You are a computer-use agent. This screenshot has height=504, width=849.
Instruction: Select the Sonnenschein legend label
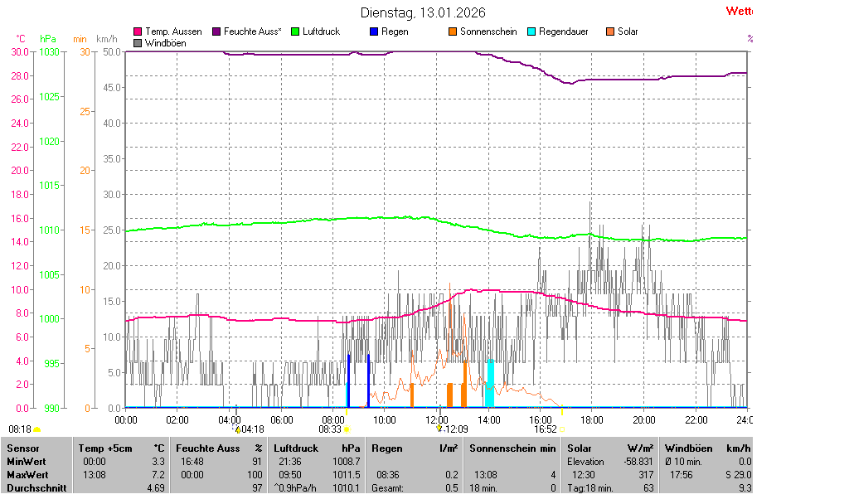click(x=488, y=31)
